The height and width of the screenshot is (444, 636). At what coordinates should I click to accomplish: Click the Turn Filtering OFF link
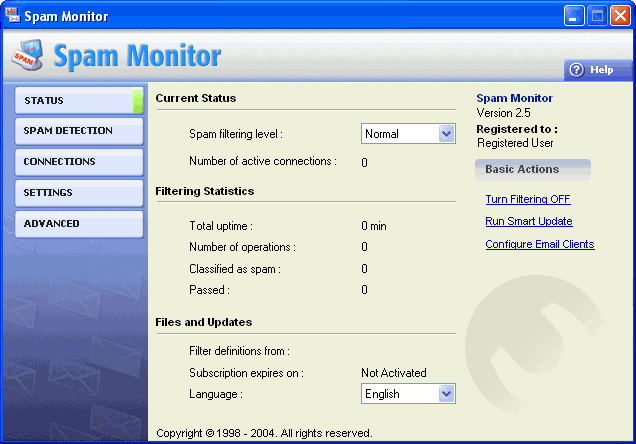tap(528, 199)
